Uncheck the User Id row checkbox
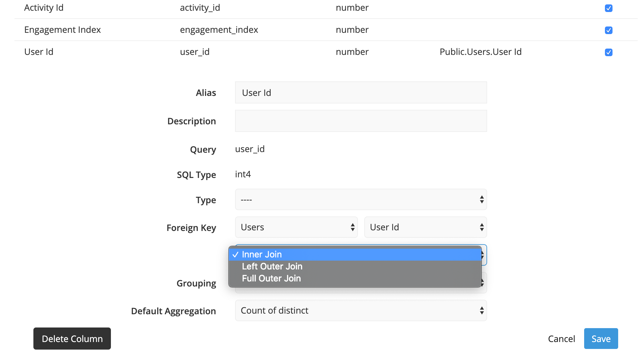Image resolution: width=644 pixels, height=354 pixels. pos(608,52)
